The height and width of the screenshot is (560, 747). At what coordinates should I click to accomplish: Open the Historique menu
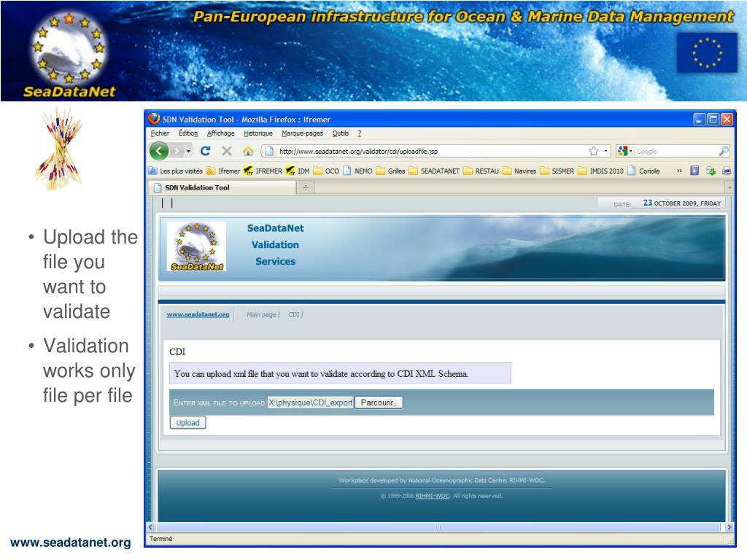[x=258, y=133]
